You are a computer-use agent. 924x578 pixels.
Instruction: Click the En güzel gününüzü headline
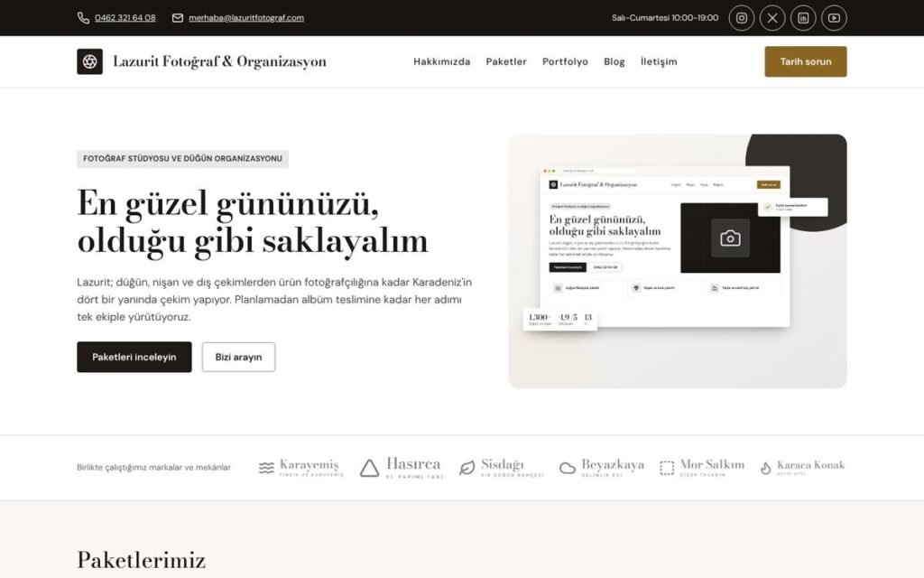coord(253,222)
